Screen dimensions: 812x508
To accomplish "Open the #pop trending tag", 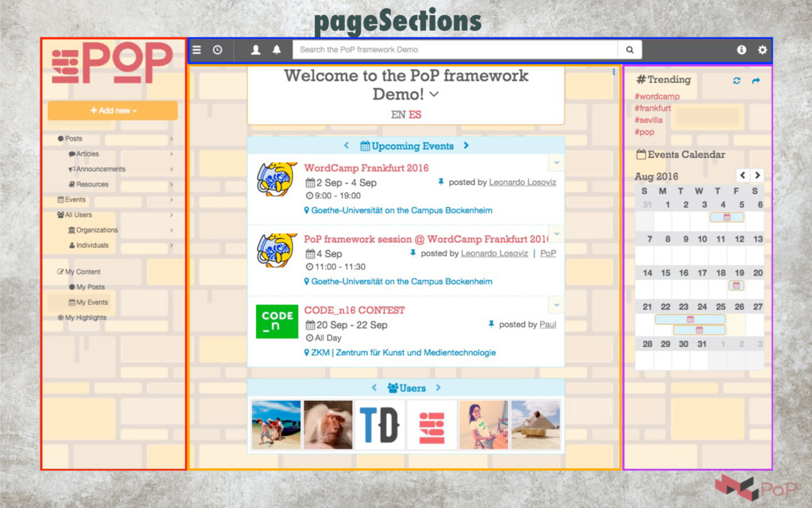I will point(644,133).
